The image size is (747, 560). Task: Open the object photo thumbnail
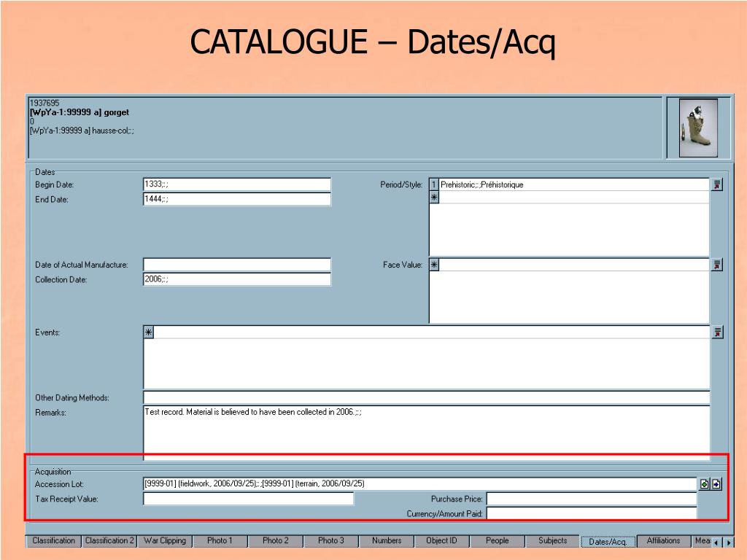point(698,128)
